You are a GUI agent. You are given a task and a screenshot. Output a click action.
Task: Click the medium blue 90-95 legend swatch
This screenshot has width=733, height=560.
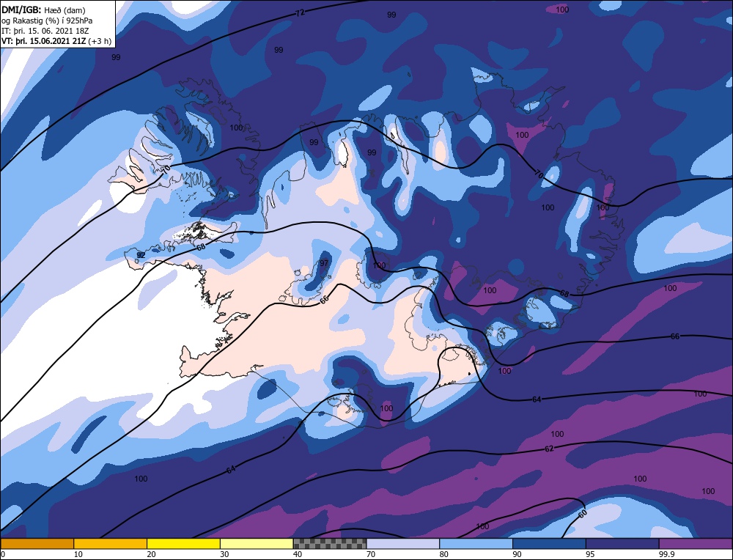pos(549,543)
